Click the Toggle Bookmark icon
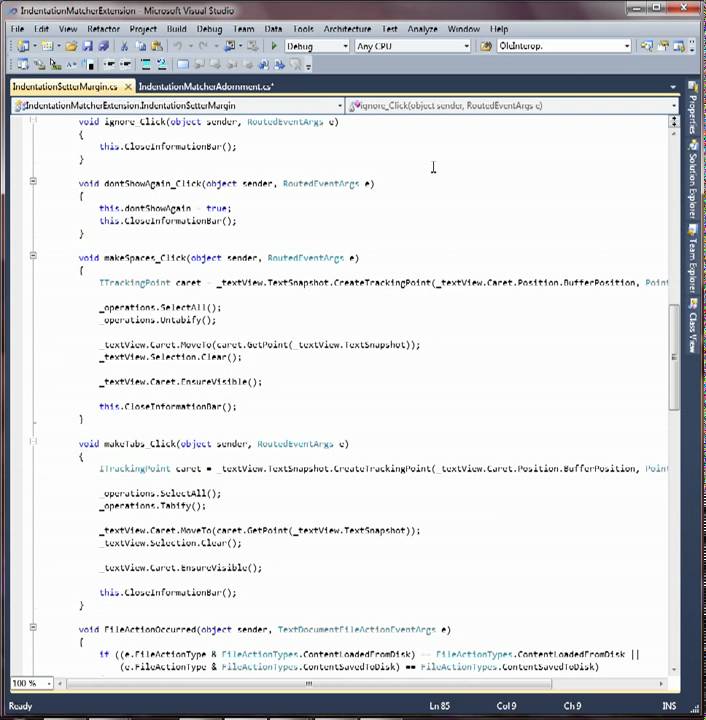706x720 pixels. (183, 65)
